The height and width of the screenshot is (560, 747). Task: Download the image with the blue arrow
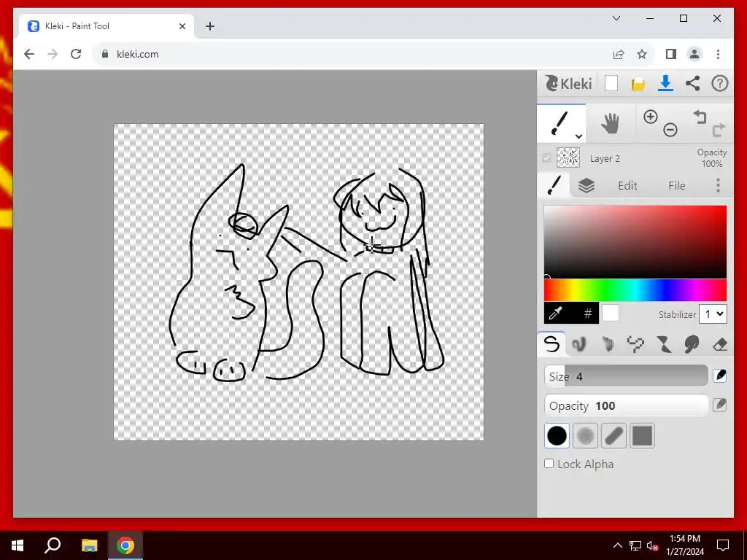pos(665,83)
